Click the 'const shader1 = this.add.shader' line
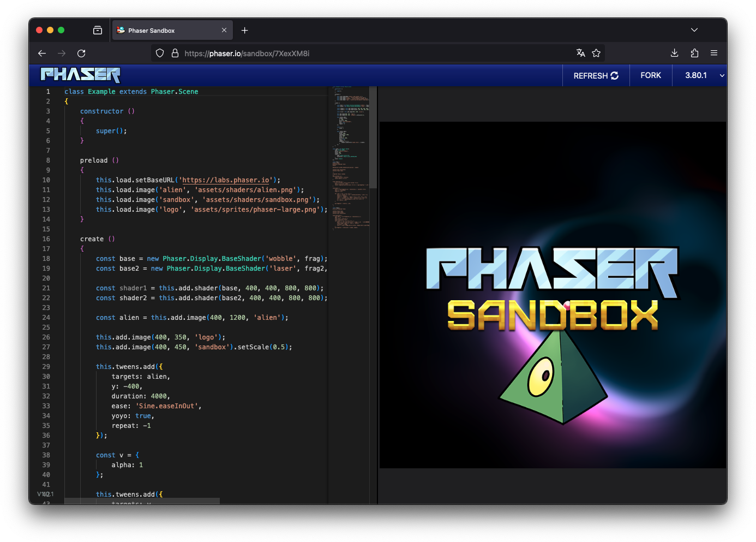 [210, 288]
